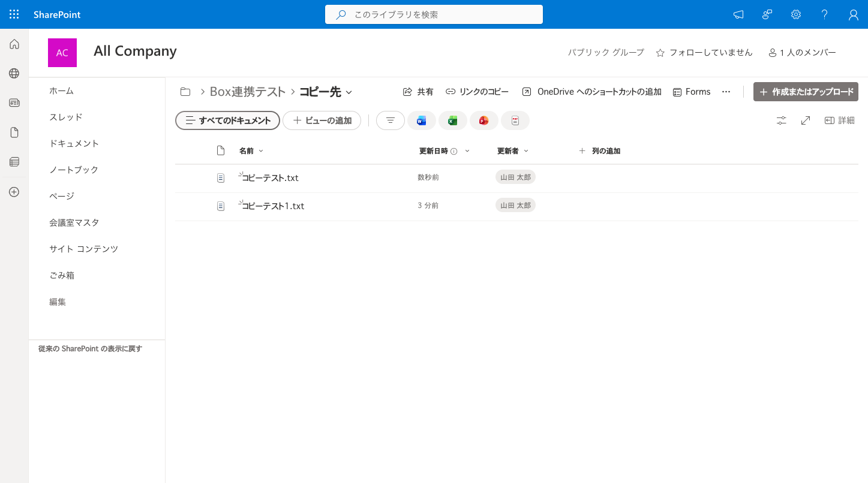
Task: Filter by PowerPoint files icon
Action: coord(484,120)
